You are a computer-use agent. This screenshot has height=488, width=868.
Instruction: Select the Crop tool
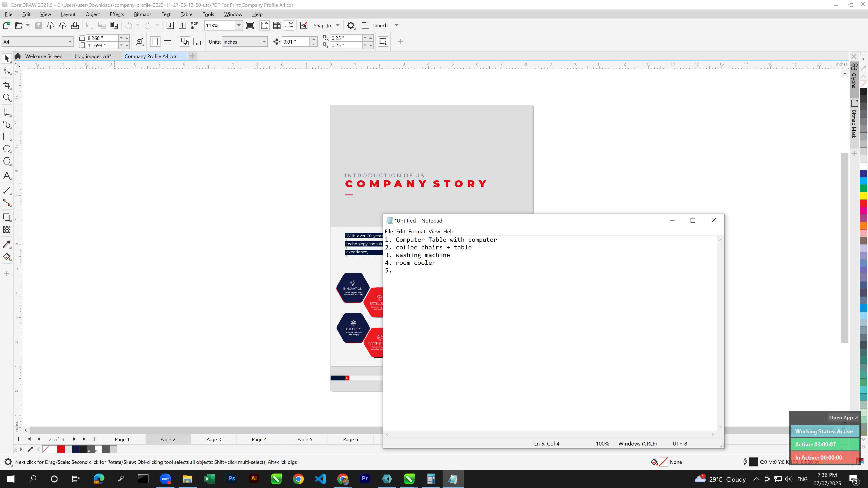[7, 85]
